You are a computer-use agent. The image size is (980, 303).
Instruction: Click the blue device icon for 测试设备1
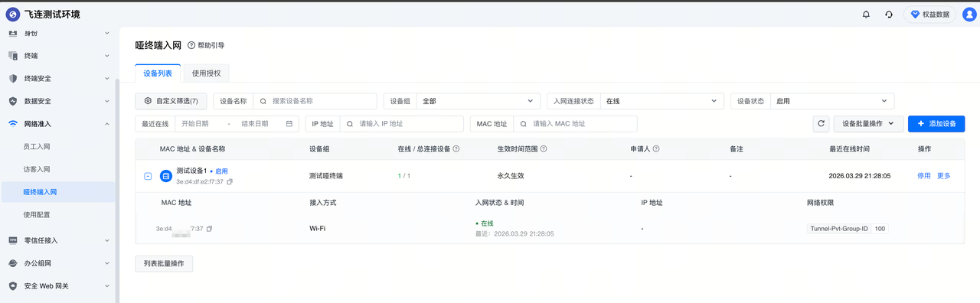(x=166, y=176)
